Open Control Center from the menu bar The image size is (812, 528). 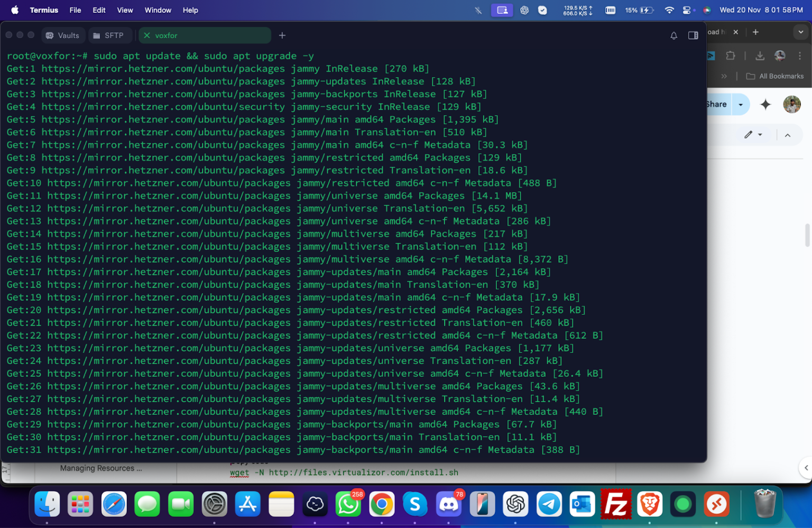tap(687, 10)
